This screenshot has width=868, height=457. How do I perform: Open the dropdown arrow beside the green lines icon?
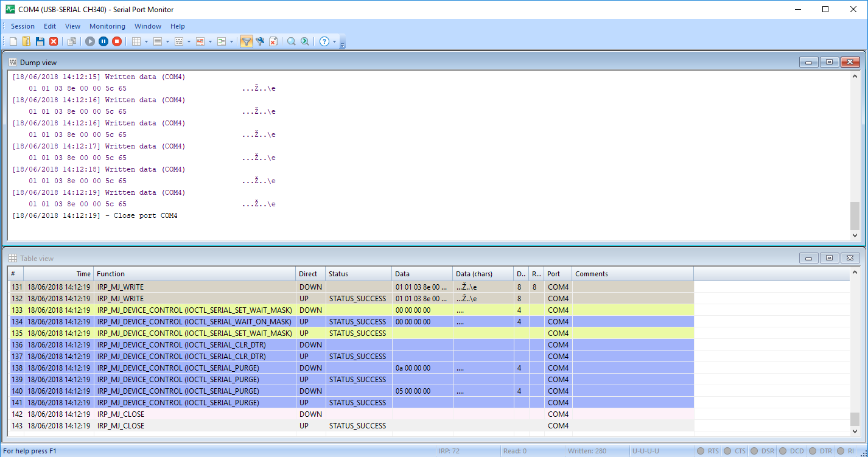click(231, 41)
